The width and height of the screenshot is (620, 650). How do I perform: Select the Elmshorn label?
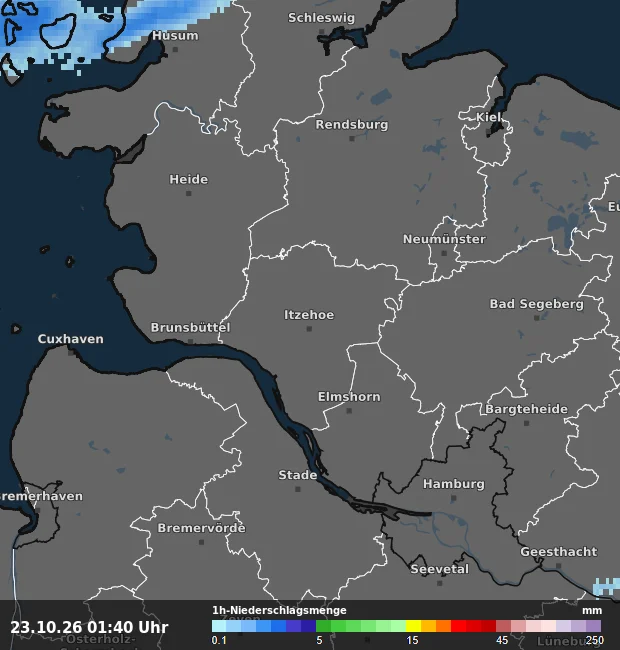[349, 397]
